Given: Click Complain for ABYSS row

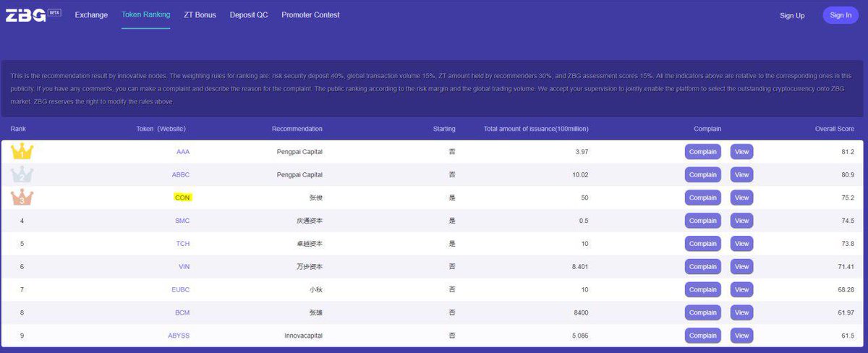Looking at the screenshot, I should point(703,336).
